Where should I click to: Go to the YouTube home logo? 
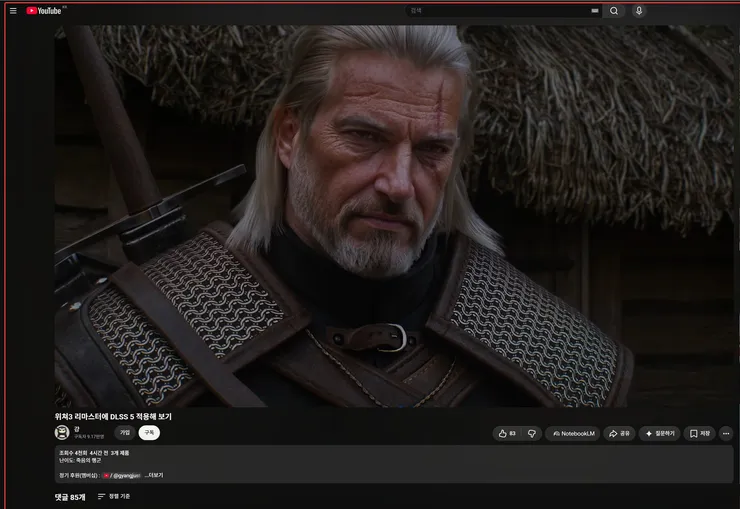click(44, 11)
